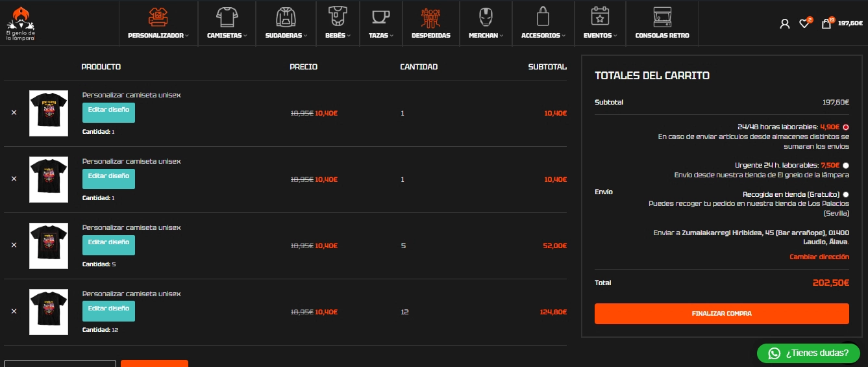Viewport: 868px width, 367px height.
Task: Select 24/48 horas laborables shipping option
Action: pos(846,127)
